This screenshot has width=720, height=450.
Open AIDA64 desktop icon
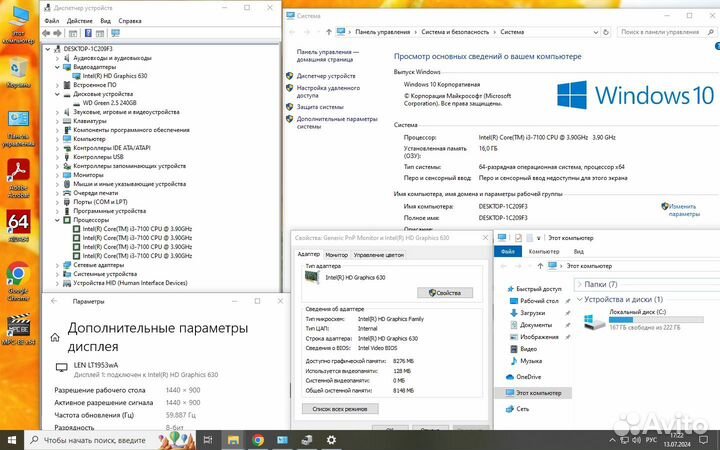pos(18,225)
